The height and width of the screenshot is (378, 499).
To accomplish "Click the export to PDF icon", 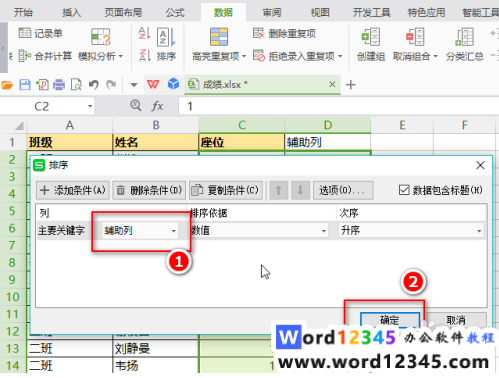I will click(x=42, y=85).
